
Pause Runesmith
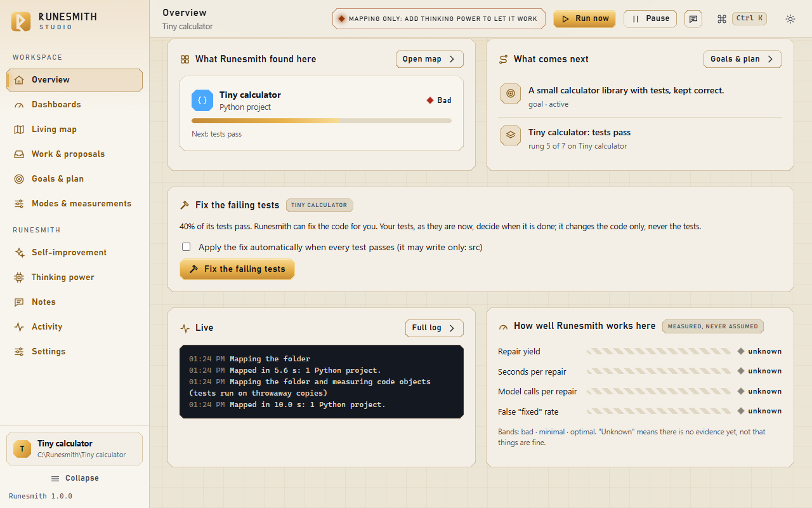pyautogui.click(x=650, y=19)
